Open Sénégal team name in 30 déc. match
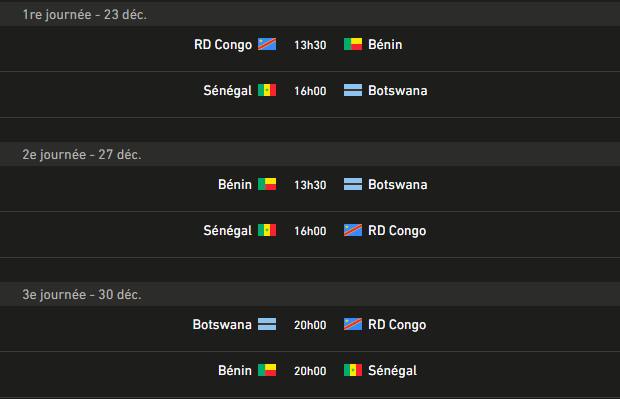The height and width of the screenshot is (399, 620). (x=392, y=371)
